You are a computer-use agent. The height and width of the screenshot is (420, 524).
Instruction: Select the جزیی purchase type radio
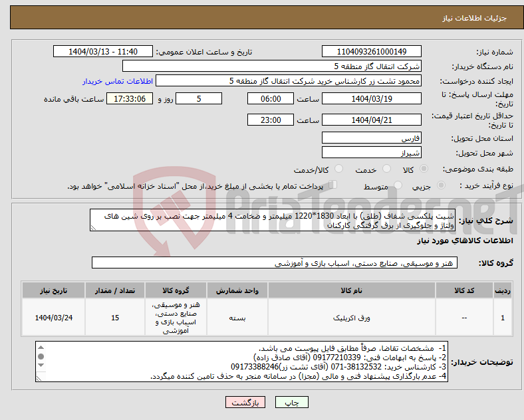click(441, 185)
